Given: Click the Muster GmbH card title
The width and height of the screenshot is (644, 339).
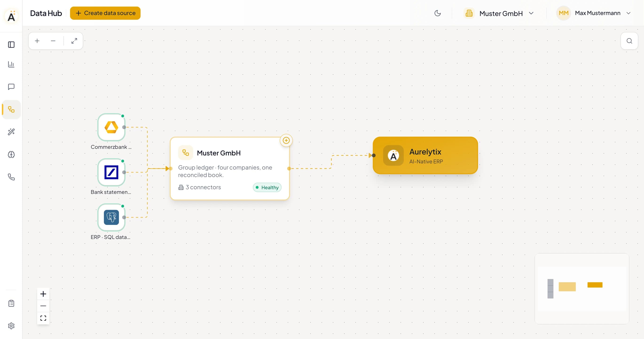Looking at the screenshot, I should click(219, 153).
